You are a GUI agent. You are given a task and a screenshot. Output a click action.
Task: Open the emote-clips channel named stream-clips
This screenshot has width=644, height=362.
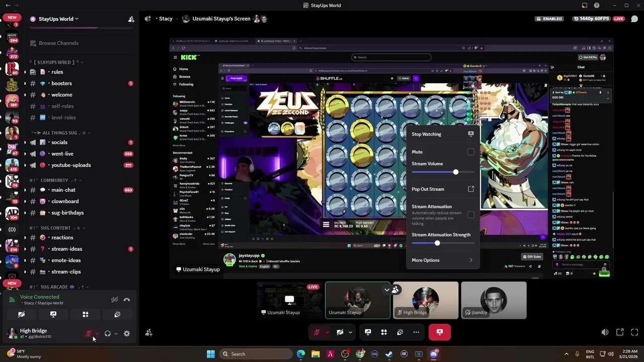81,272
